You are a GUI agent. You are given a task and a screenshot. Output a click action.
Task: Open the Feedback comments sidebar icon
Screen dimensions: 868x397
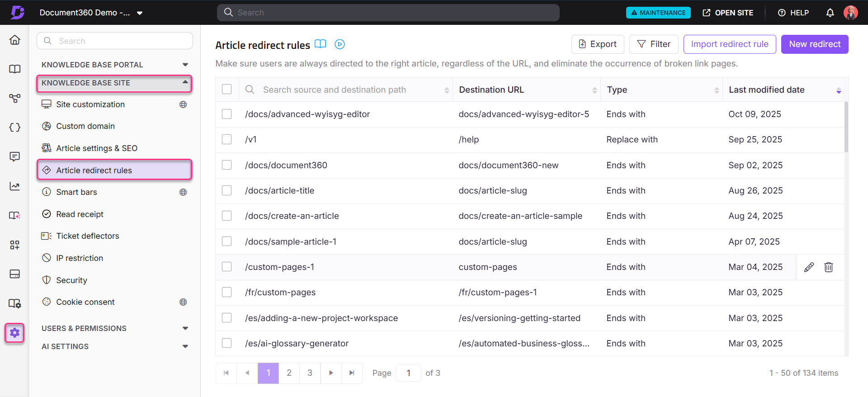[x=15, y=156]
